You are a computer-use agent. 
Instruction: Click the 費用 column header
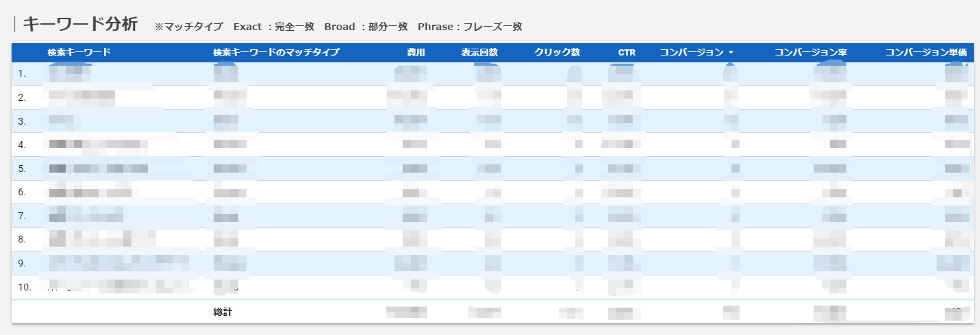[x=416, y=52]
